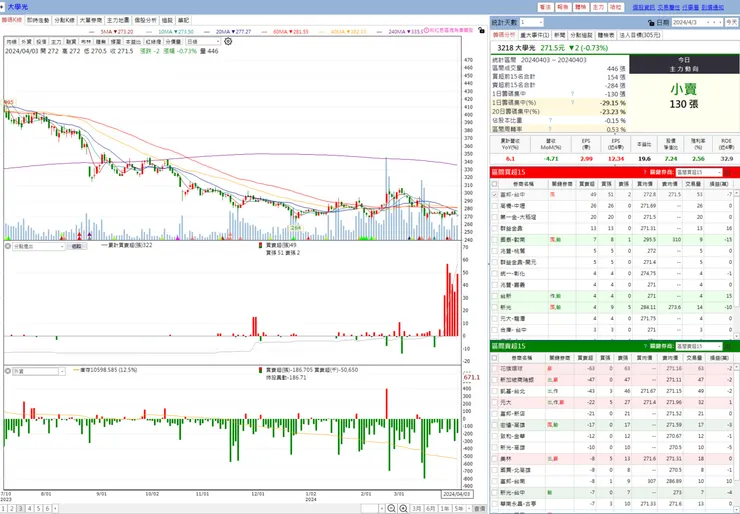740x514 pixels.
Task: Tick the checkbox for 富邦-台中 row
Action: point(494,194)
